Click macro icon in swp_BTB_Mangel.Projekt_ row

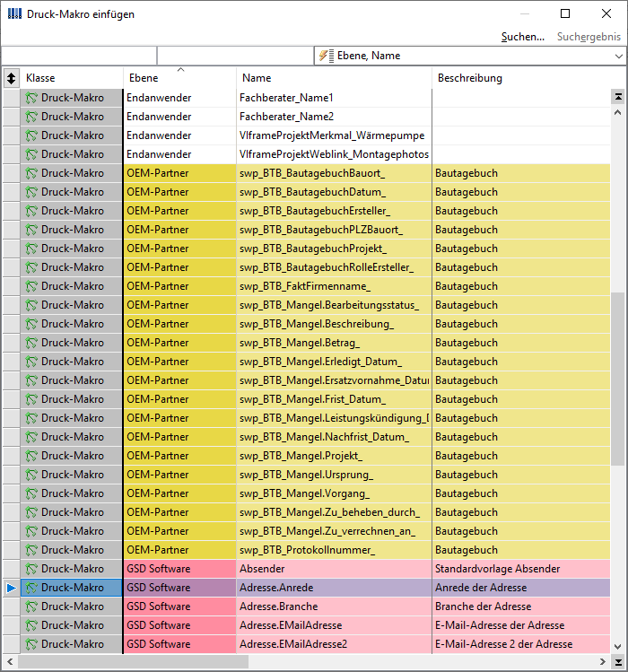31,456
